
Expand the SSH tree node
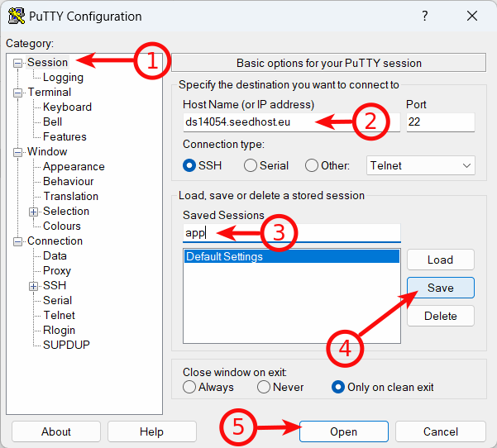(34, 286)
